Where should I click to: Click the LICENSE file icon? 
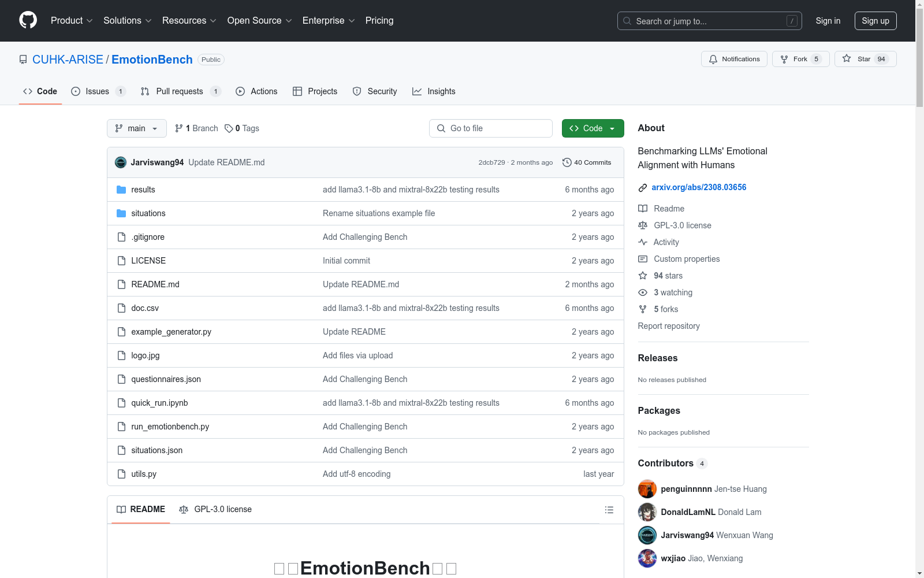click(x=121, y=261)
